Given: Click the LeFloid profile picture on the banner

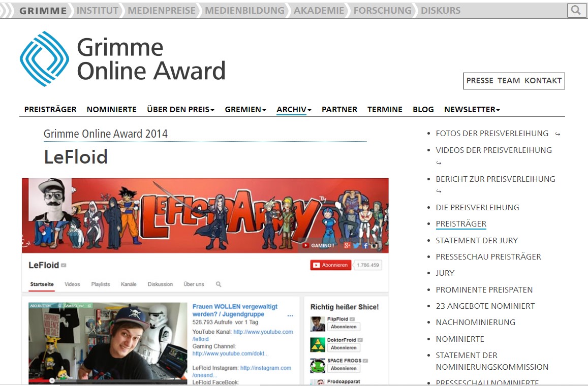Looking at the screenshot, I should click(51, 200).
